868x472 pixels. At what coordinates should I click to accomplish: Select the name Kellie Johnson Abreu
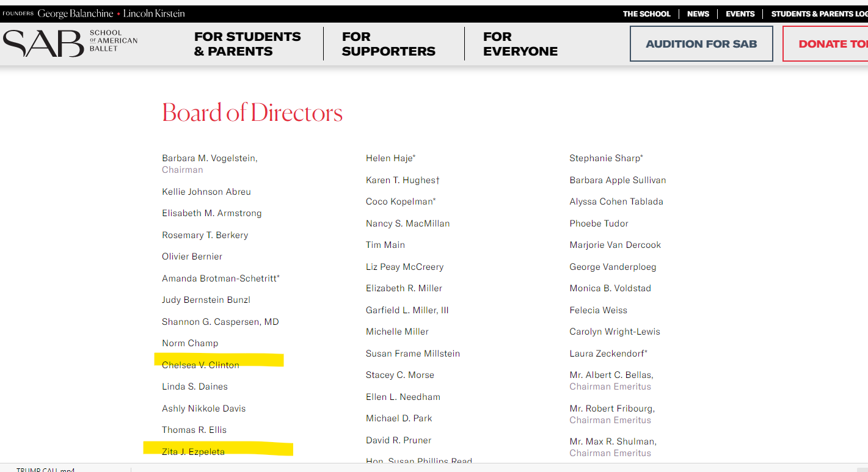click(x=206, y=192)
